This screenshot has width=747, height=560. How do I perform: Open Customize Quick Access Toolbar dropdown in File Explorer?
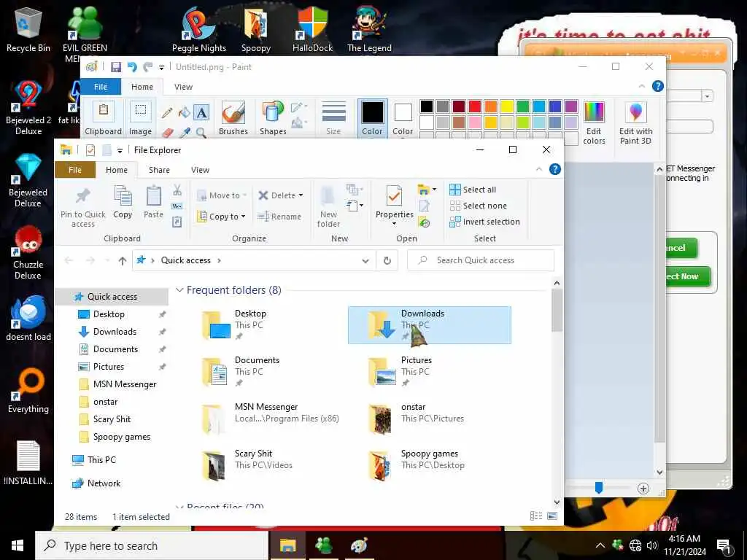tap(120, 150)
